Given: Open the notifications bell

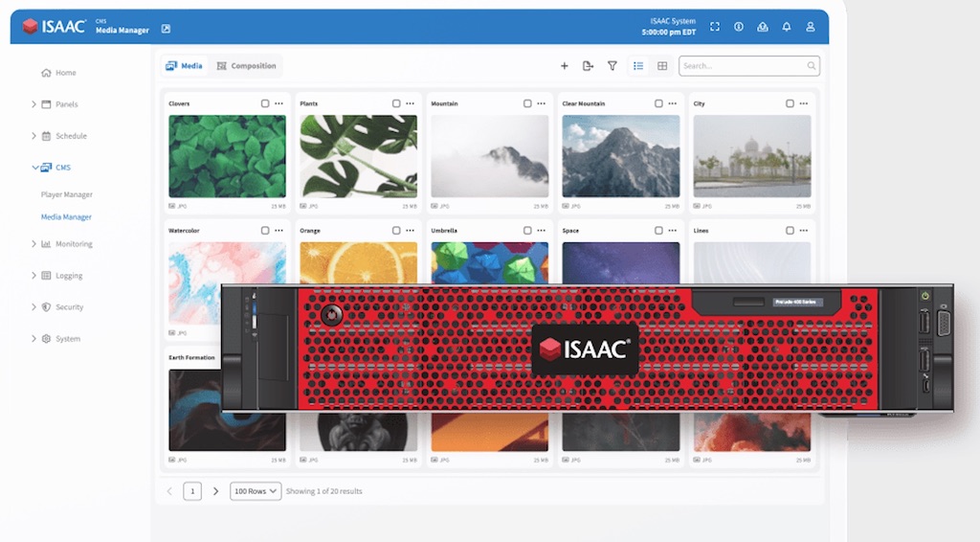Looking at the screenshot, I should pyautogui.click(x=787, y=27).
